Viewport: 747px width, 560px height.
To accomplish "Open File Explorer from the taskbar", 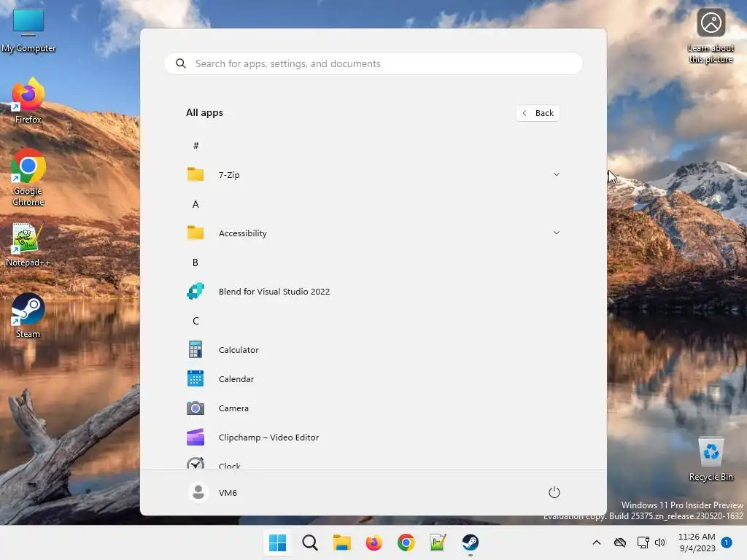I will tap(341, 542).
